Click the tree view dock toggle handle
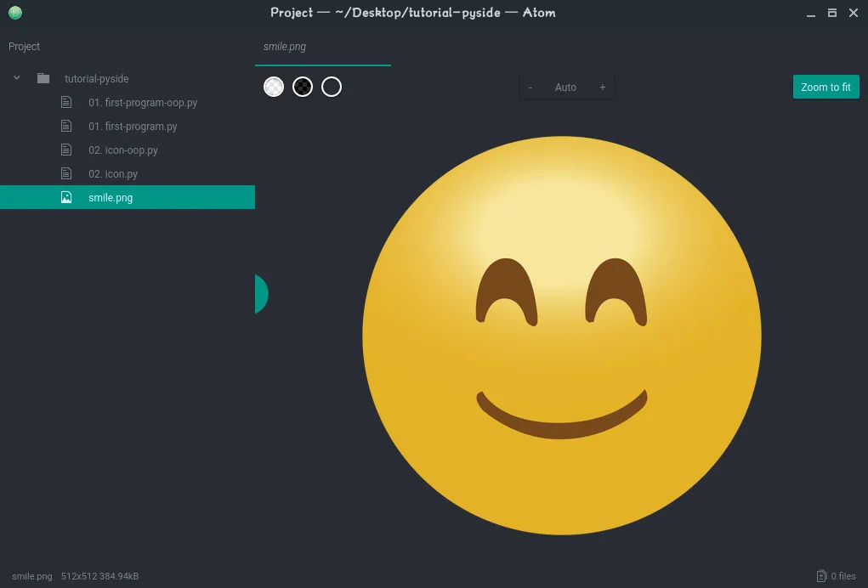The height and width of the screenshot is (588, 868). pyautogui.click(x=261, y=294)
